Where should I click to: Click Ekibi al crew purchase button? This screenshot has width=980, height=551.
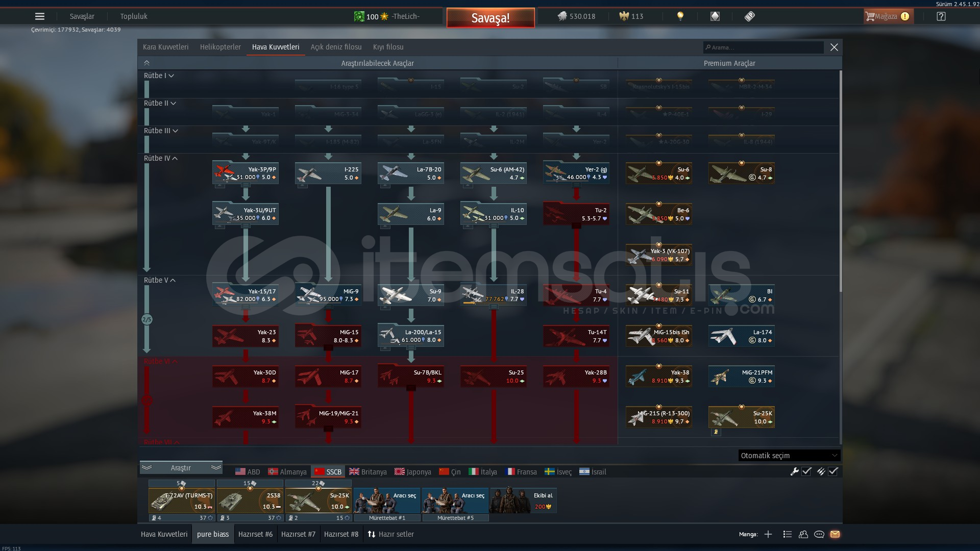coord(523,500)
